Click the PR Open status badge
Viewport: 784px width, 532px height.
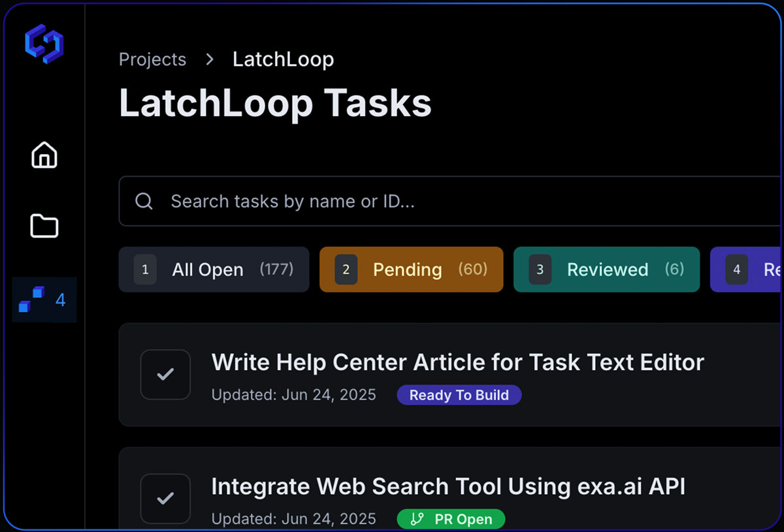pos(451,519)
